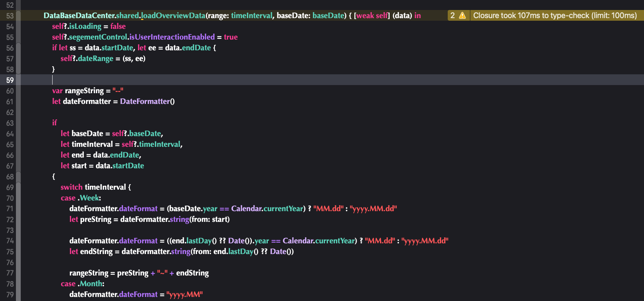
Task: Click DataBaseDataCenter in line 53
Action: (x=79, y=16)
